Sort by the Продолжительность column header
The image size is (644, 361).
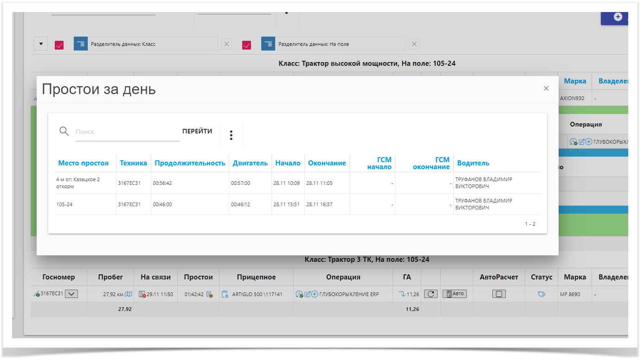pos(190,163)
